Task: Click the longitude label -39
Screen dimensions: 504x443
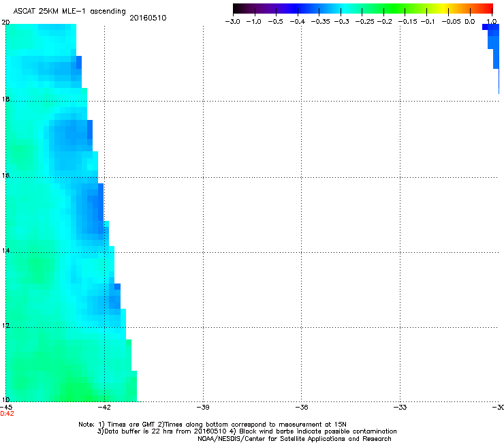Action: (x=203, y=408)
